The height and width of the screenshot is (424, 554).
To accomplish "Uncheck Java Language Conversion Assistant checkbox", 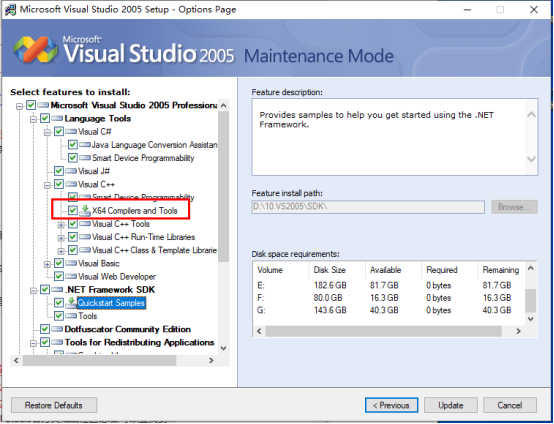I will [73, 145].
